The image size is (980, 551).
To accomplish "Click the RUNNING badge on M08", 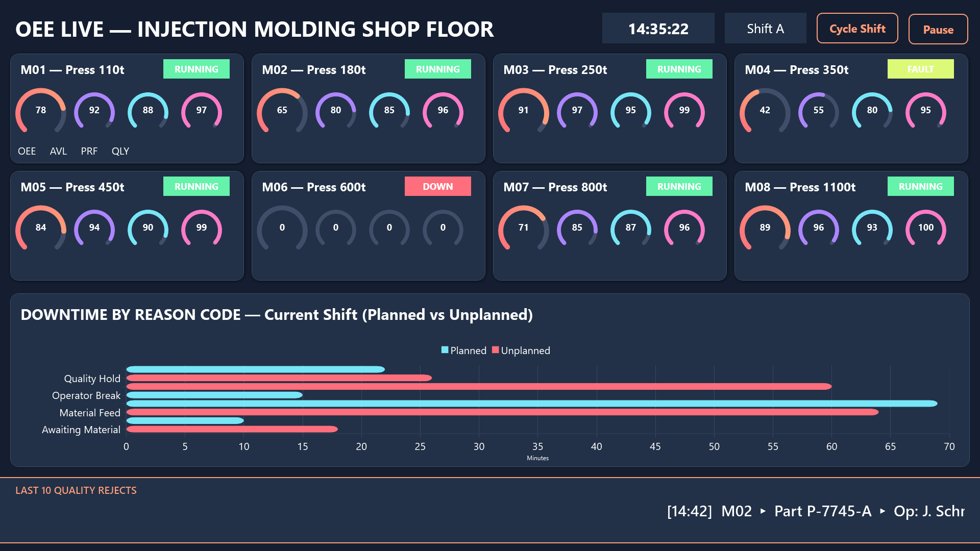I will (920, 186).
